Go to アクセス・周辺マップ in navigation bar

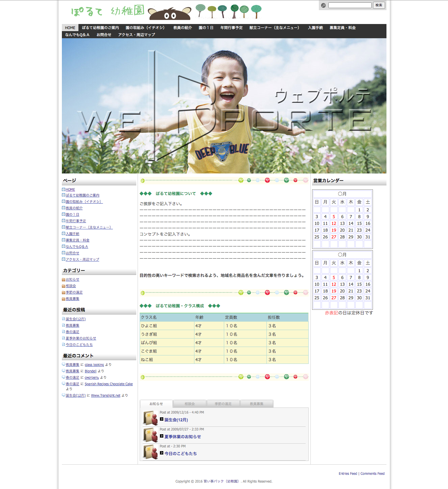pos(137,35)
